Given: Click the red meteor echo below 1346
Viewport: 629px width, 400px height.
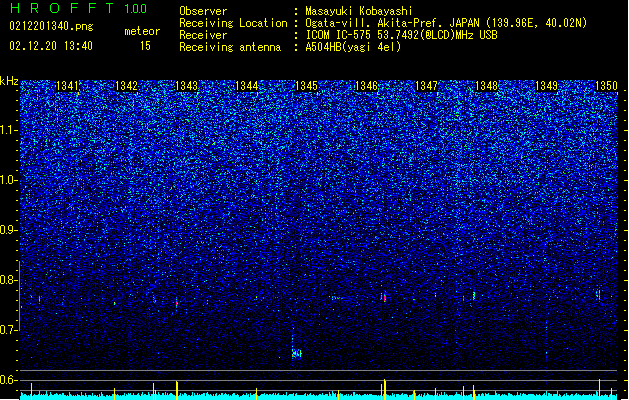Looking at the screenshot, I should [384, 297].
